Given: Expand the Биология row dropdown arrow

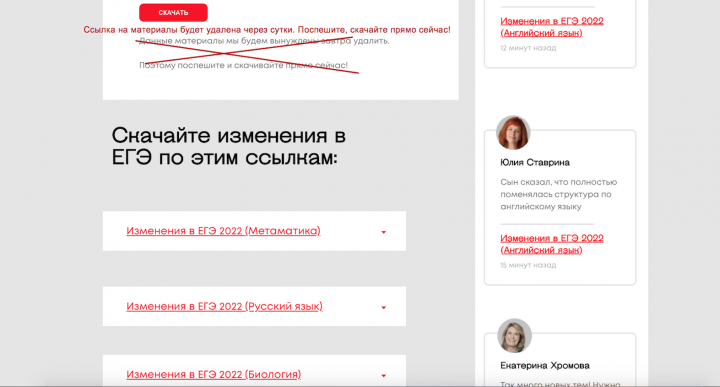Looking at the screenshot, I should click(x=383, y=376).
